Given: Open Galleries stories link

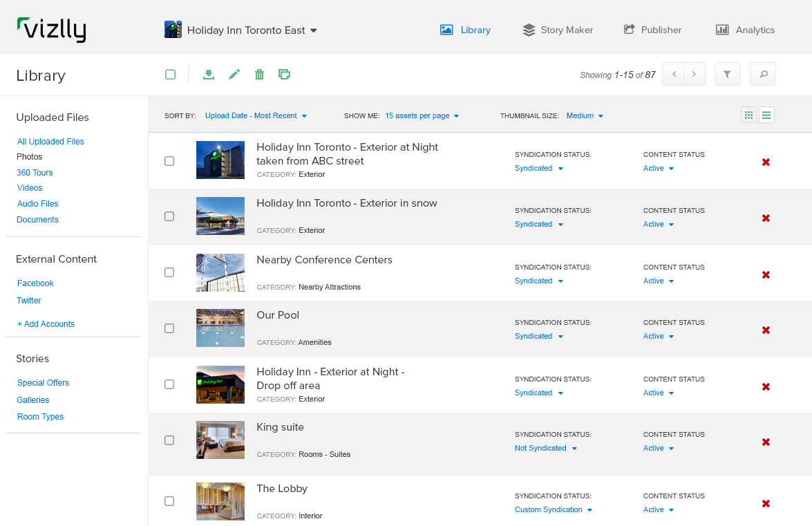Looking at the screenshot, I should (32, 400).
